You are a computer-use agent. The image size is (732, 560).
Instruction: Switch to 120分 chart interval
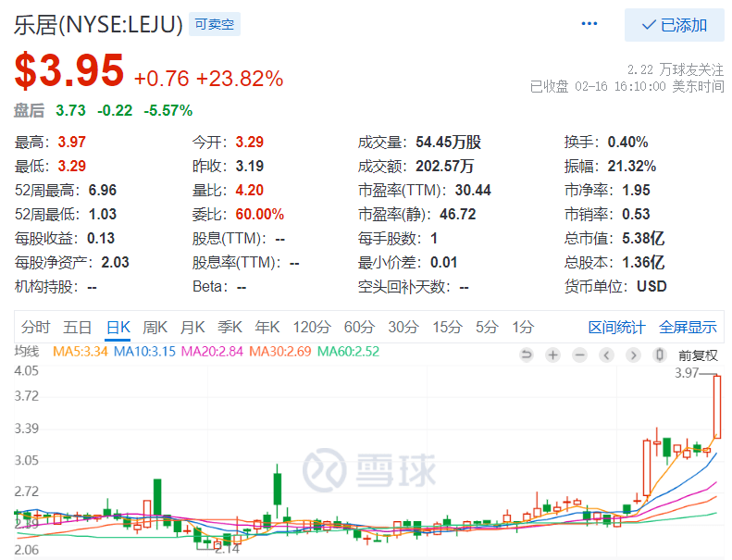point(312,327)
